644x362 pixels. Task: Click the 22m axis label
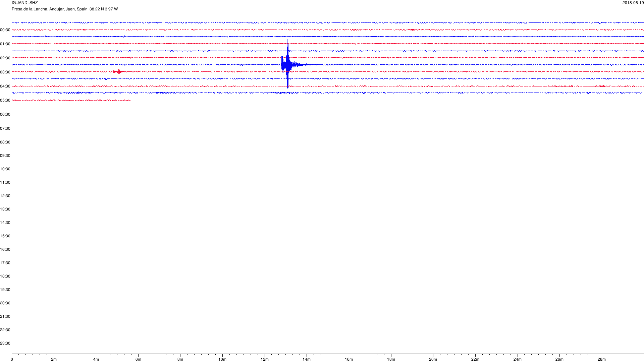pos(475,359)
